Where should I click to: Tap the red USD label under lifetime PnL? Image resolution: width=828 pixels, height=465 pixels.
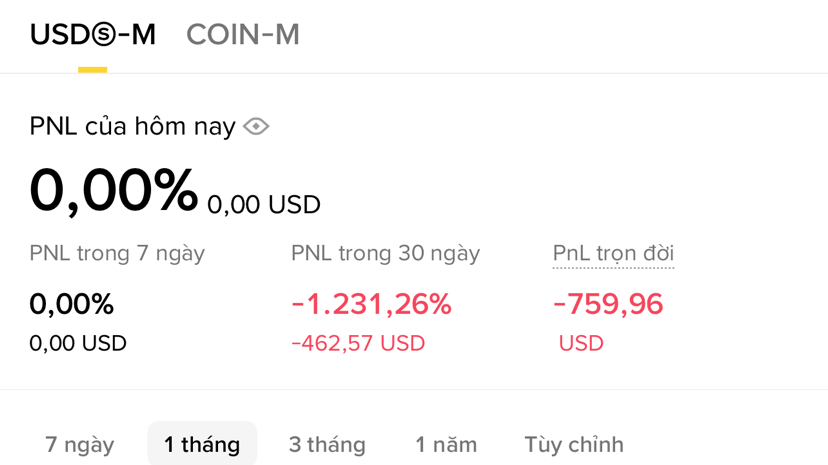tap(581, 344)
